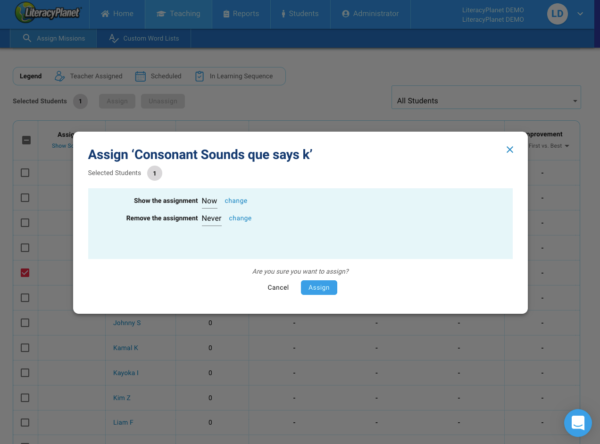The height and width of the screenshot is (444, 600).
Task: Click the In Learning Sequence legend icon
Action: [200, 76]
